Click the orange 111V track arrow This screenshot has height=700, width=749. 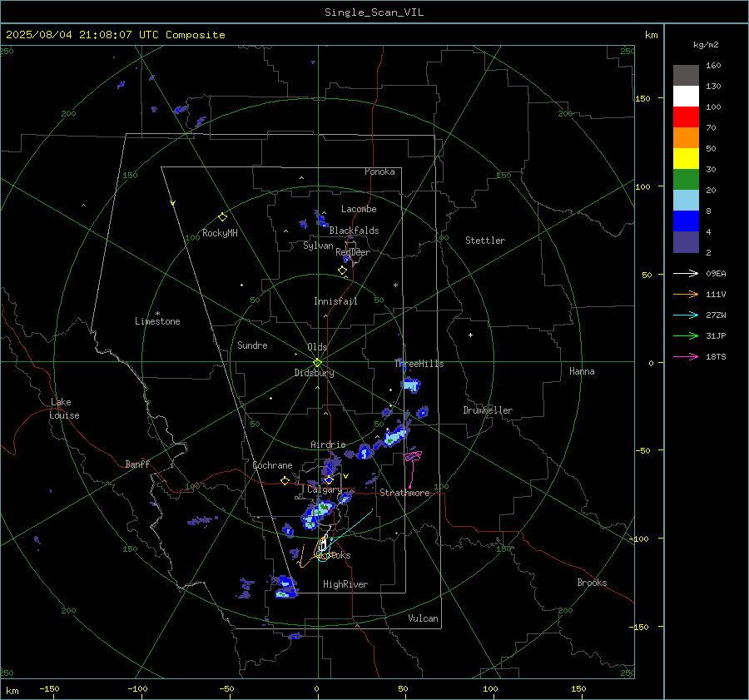point(686,295)
